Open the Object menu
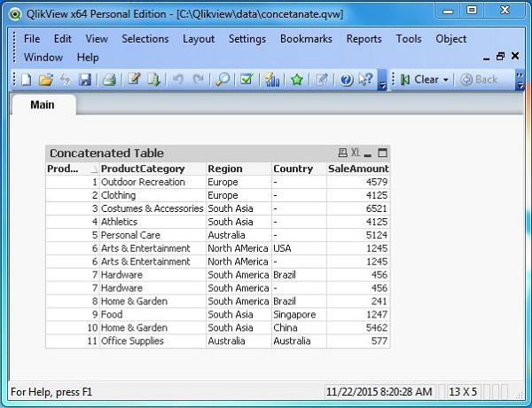This screenshot has width=532, height=408. (451, 39)
